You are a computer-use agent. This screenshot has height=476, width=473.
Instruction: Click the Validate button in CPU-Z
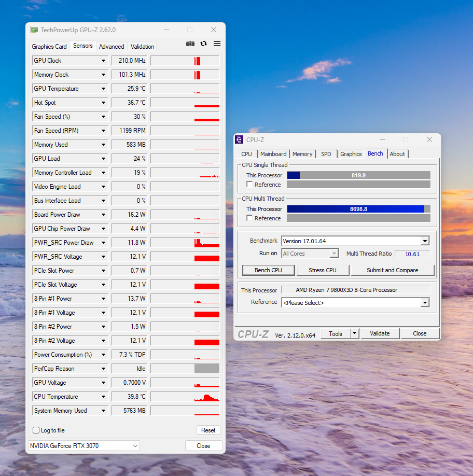pos(380,333)
